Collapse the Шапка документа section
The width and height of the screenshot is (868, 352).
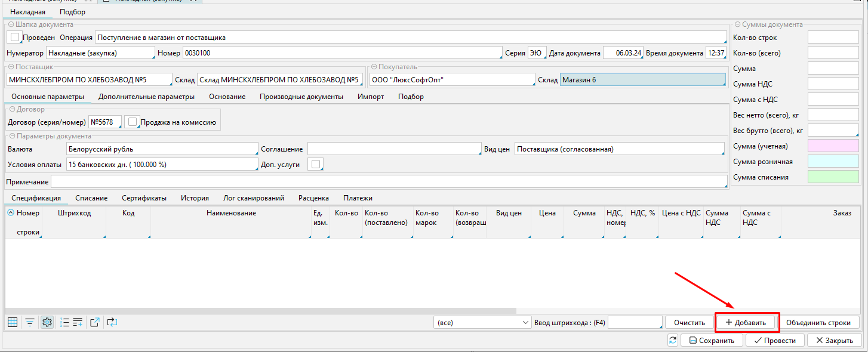[x=11, y=24]
